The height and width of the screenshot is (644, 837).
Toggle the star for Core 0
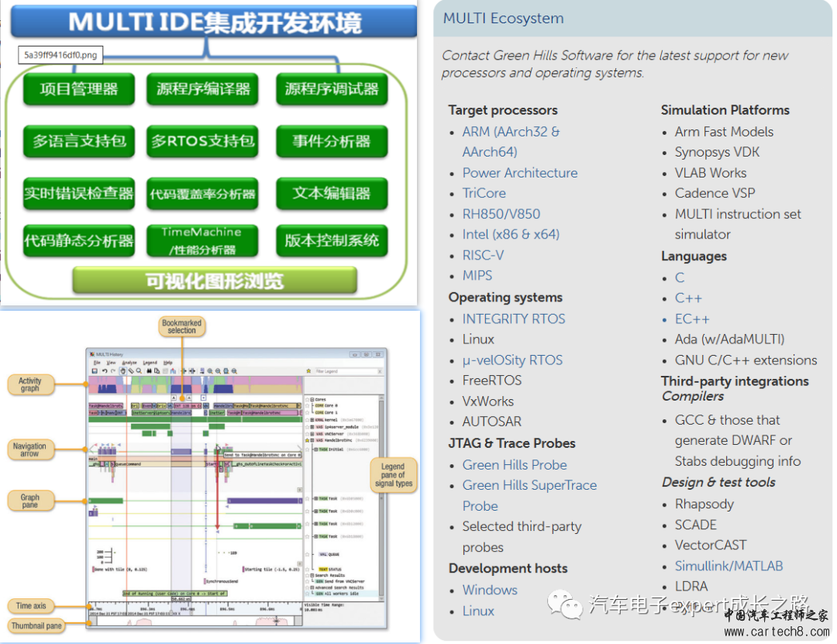coord(307,406)
